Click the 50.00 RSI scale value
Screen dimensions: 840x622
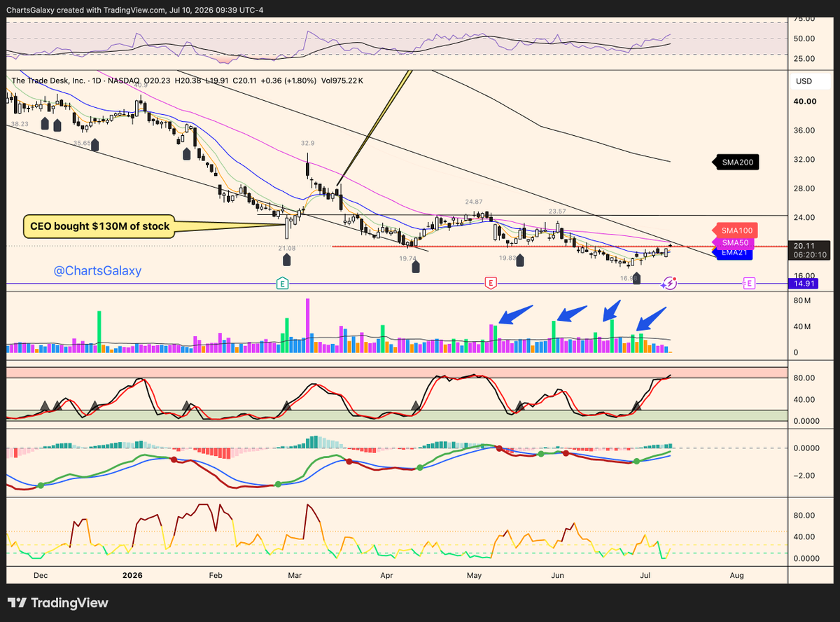tap(806, 39)
